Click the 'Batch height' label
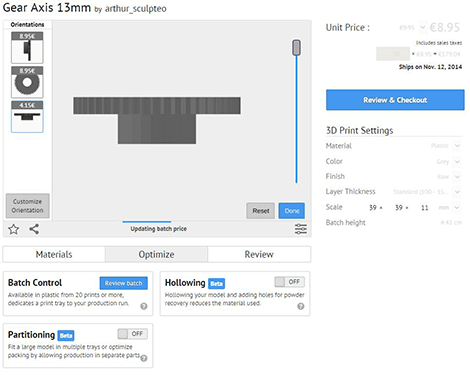The height and width of the screenshot is (385, 470). pos(345,222)
